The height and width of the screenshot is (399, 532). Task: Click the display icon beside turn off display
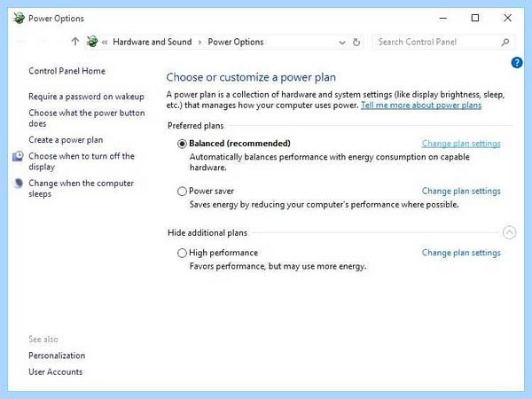pyautogui.click(x=18, y=156)
